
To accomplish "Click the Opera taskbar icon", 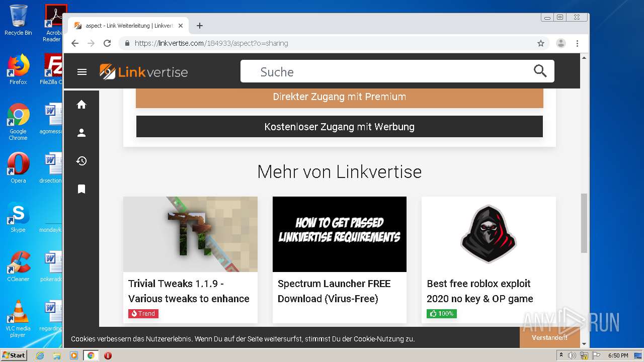I will click(x=108, y=355).
